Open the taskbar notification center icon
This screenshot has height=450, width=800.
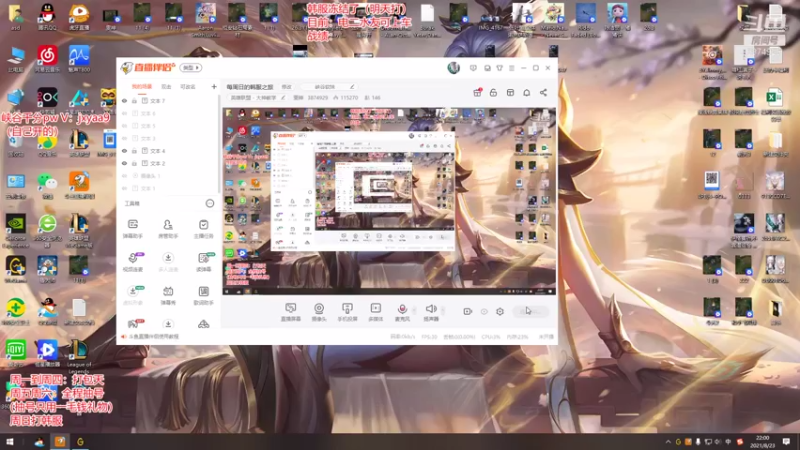[x=786, y=442]
